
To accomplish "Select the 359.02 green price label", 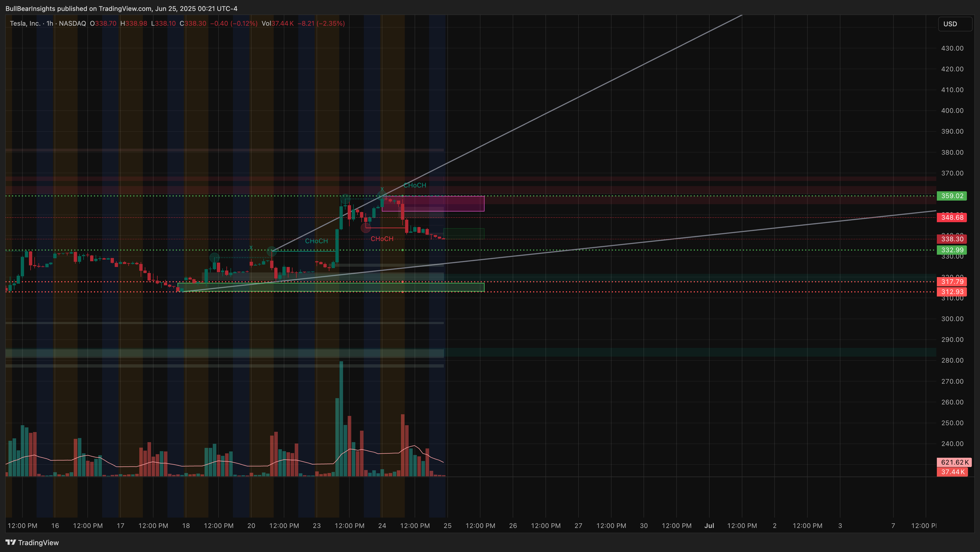I will (952, 196).
